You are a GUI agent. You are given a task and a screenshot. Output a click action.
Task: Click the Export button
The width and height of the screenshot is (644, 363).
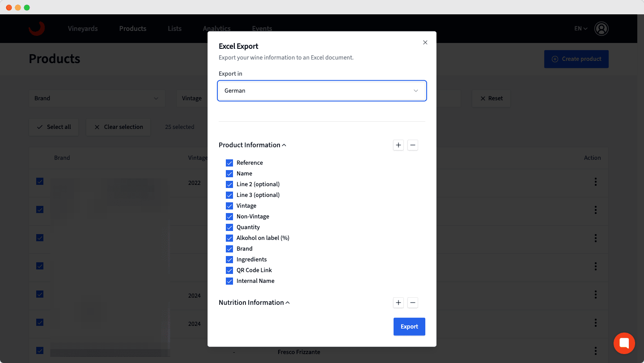409,326
